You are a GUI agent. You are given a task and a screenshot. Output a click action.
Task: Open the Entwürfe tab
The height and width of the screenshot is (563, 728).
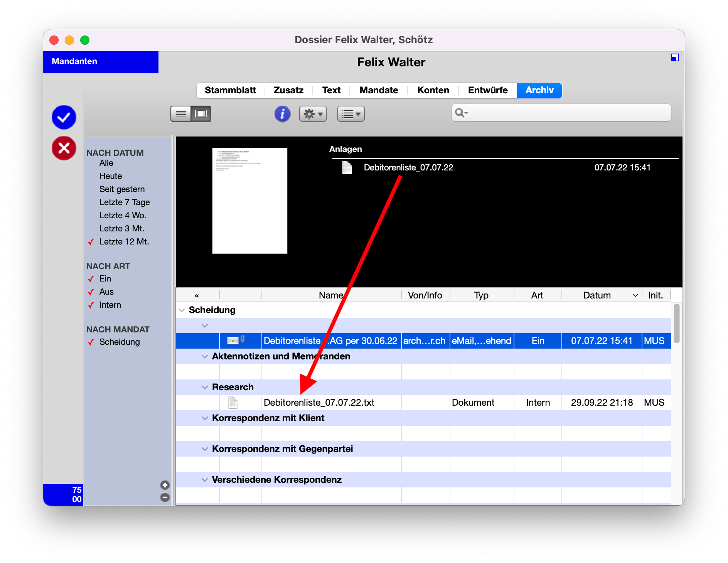coord(488,90)
